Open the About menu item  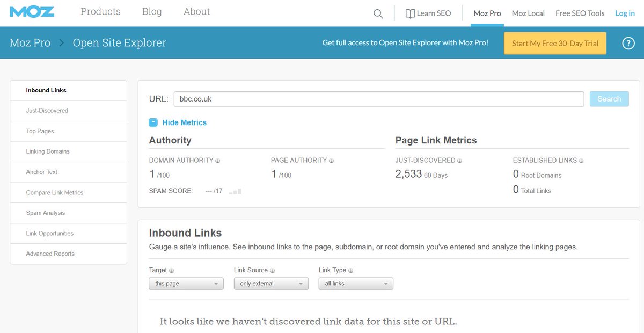(197, 11)
